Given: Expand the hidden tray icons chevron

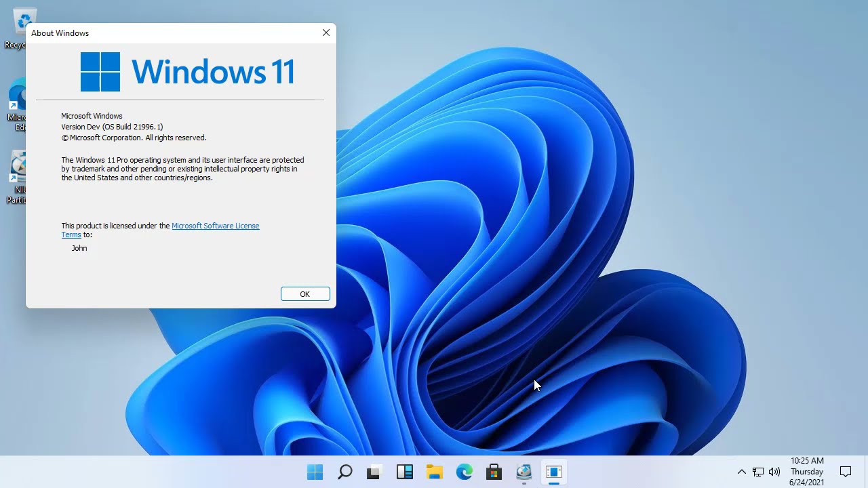Looking at the screenshot, I should (x=741, y=472).
